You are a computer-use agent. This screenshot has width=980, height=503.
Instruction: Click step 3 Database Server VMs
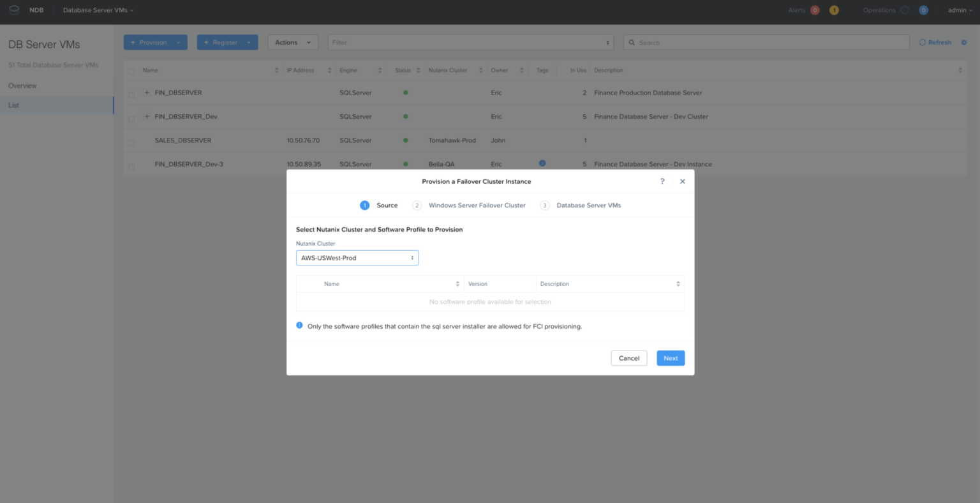tap(588, 205)
